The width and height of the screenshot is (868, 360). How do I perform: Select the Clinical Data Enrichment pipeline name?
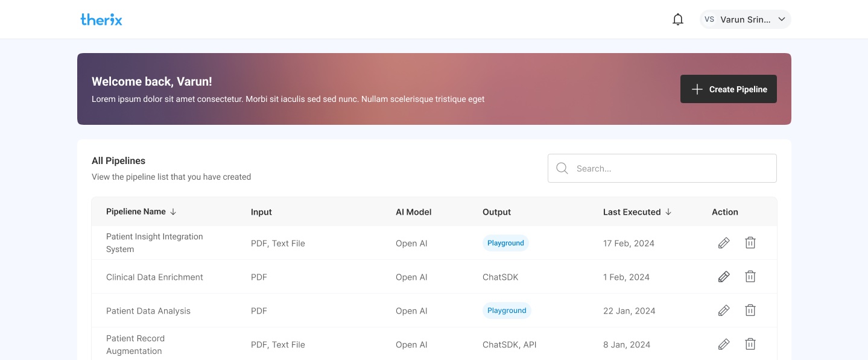click(x=154, y=277)
